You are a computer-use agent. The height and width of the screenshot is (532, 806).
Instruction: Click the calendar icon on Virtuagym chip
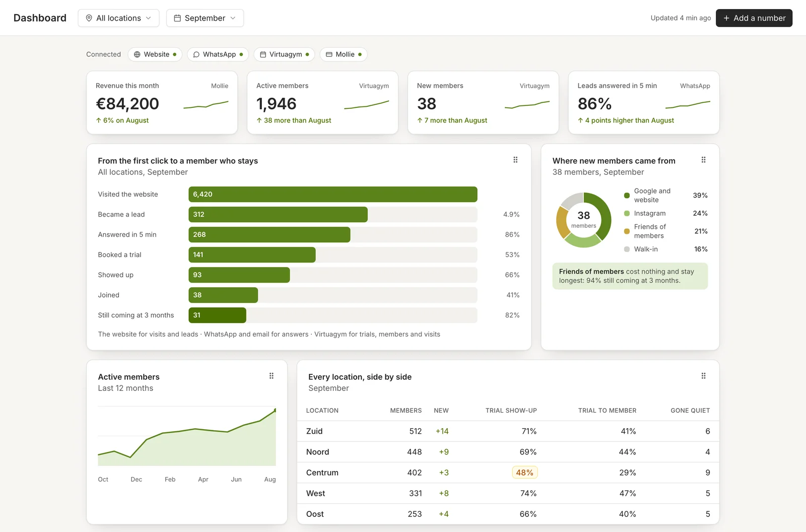tap(262, 54)
